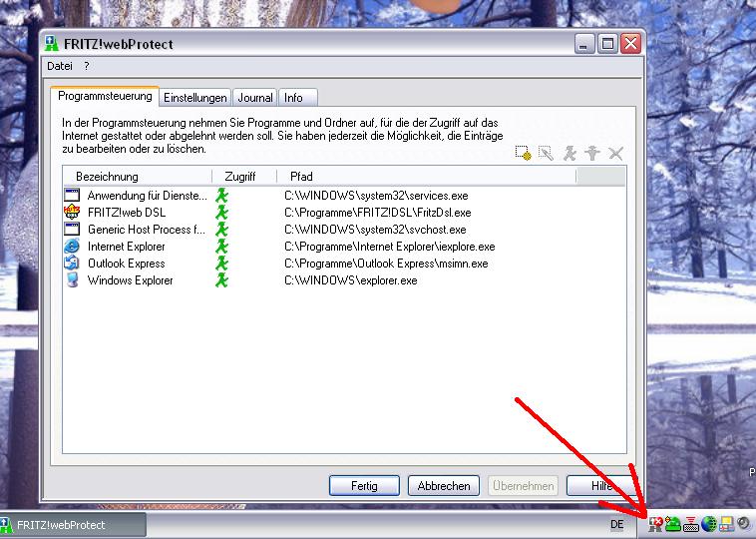Click the green modem tray icon
756x539 pixels.
(x=673, y=524)
